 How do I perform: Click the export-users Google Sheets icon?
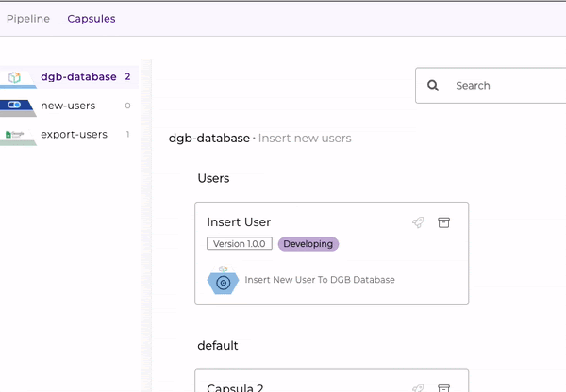click(15, 135)
